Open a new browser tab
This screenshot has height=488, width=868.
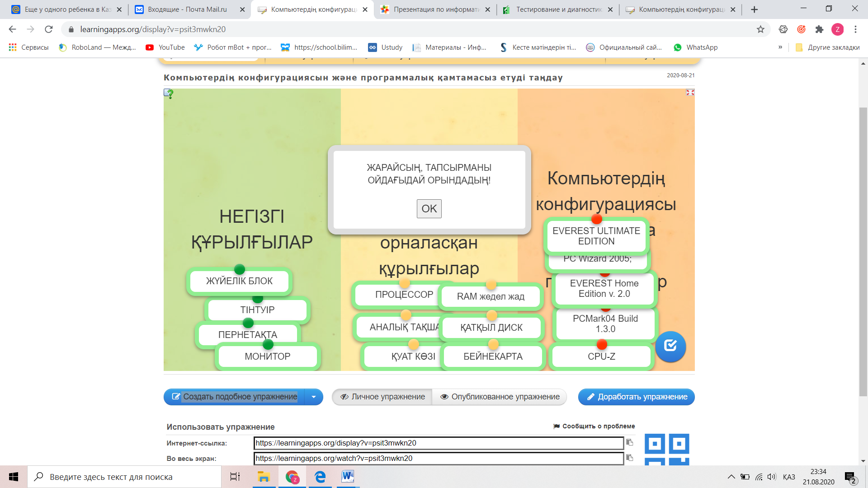[754, 9]
